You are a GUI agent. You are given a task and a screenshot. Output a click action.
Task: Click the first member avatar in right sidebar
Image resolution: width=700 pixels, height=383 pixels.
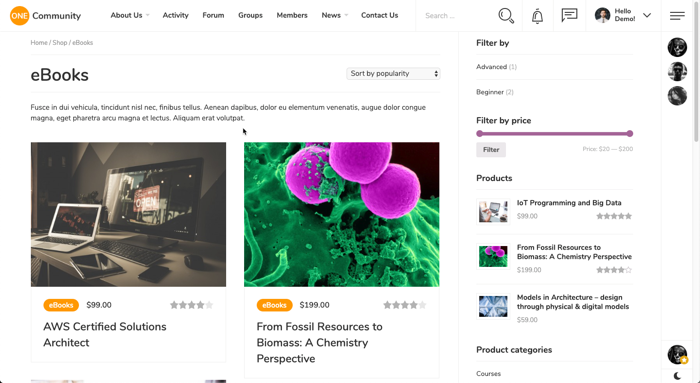pos(677,47)
